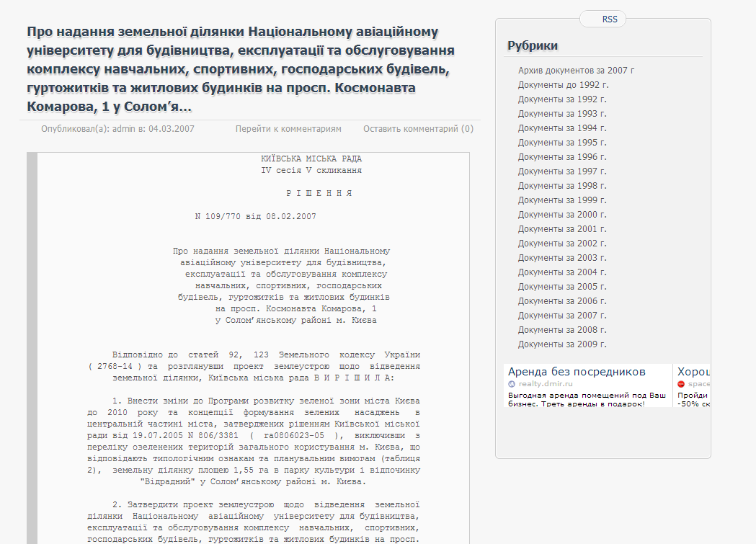Open Документы за 2006 г. category
This screenshot has width=756, height=544.
(562, 302)
